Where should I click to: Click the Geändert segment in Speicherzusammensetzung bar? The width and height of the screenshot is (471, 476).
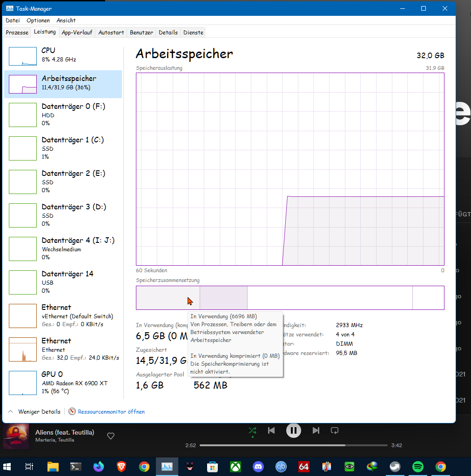(223, 298)
